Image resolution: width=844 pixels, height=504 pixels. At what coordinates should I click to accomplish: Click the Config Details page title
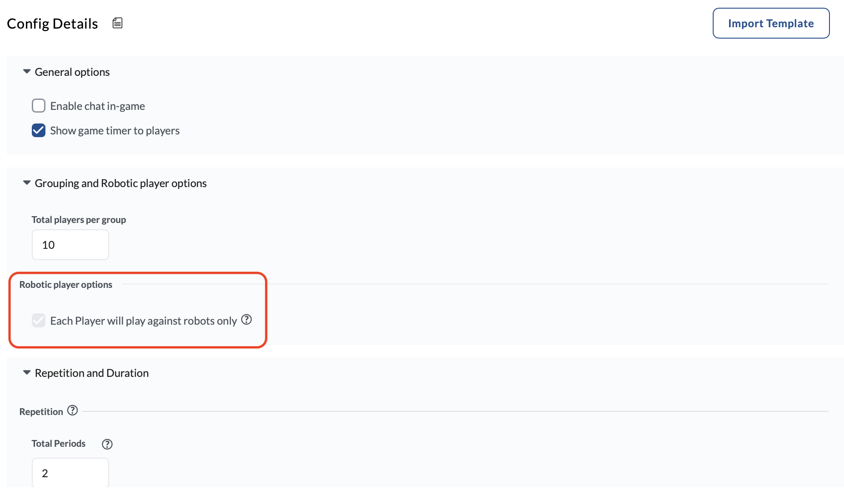(52, 23)
